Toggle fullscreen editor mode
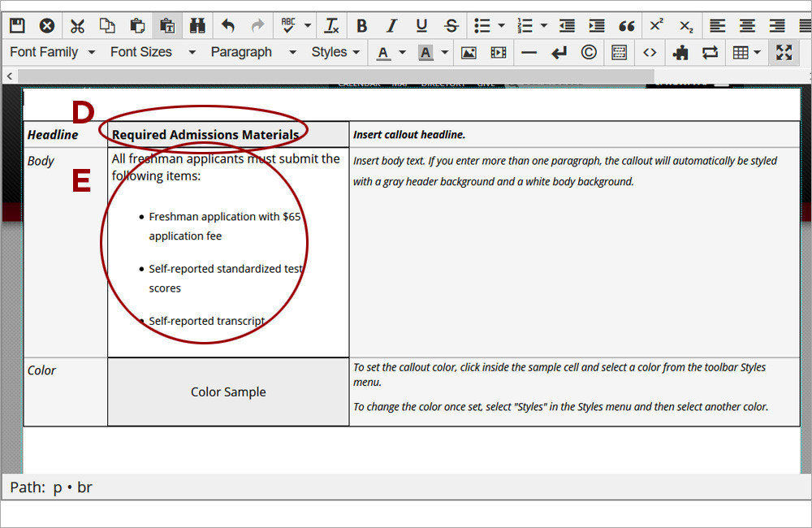 coord(784,52)
